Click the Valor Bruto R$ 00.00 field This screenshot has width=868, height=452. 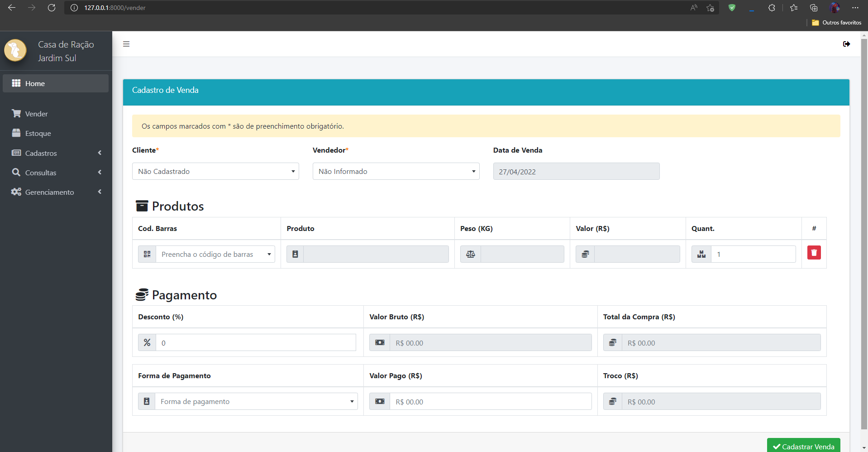[x=491, y=342]
